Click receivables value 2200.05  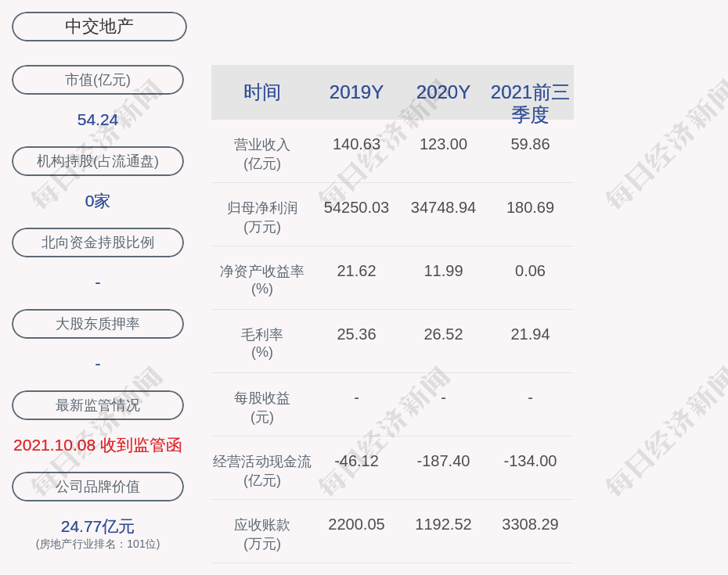[356, 524]
